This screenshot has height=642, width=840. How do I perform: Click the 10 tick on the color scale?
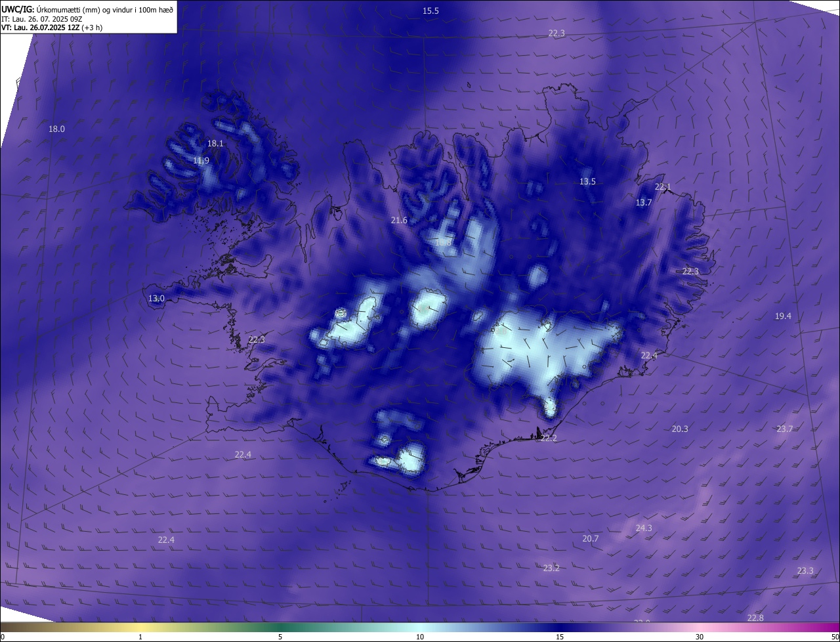click(420, 637)
